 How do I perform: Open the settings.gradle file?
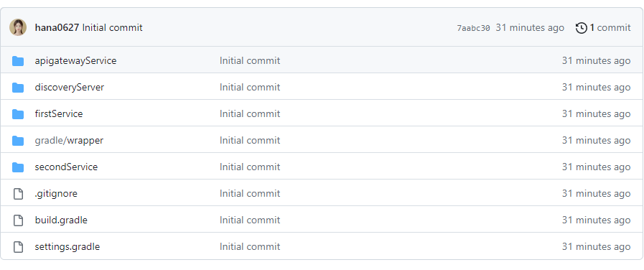pos(67,246)
